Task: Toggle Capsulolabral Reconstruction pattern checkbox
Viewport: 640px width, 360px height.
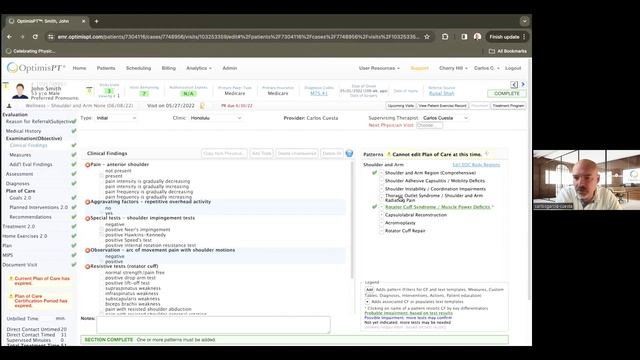Action: [x=382, y=215]
